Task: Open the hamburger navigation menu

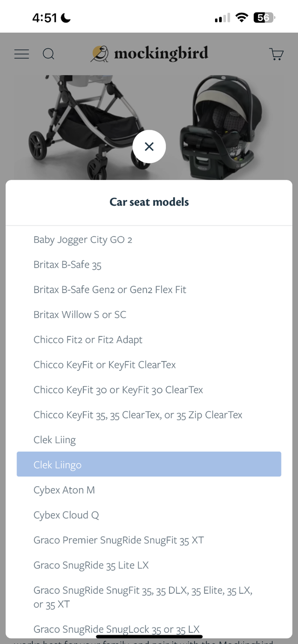Action: 21,54
